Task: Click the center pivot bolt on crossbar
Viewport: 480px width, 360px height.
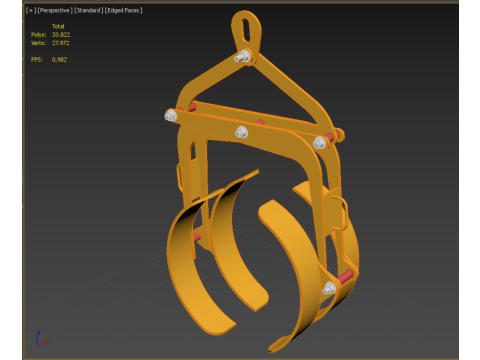Action: pyautogui.click(x=241, y=132)
